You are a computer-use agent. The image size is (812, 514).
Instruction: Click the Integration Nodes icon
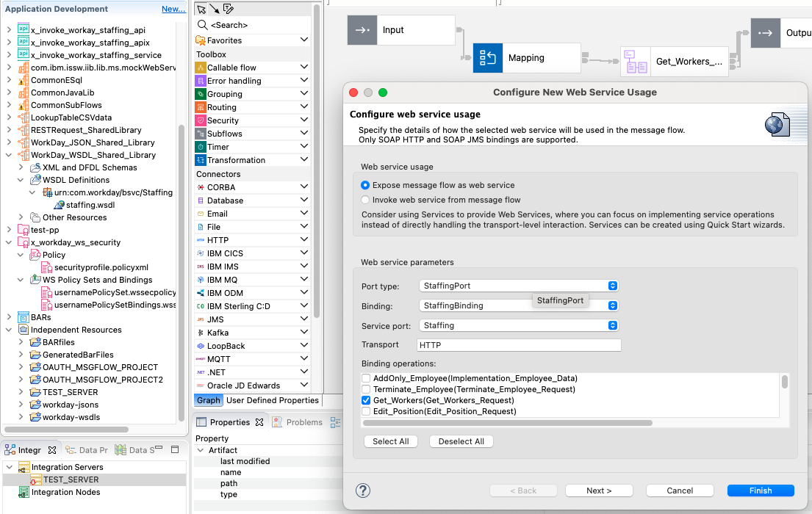coord(24,492)
